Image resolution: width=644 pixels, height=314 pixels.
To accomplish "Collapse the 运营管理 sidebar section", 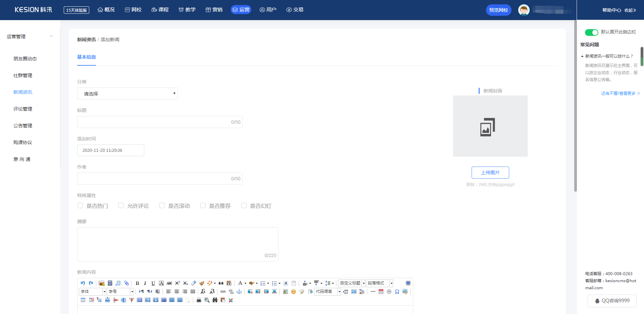I will point(51,37).
